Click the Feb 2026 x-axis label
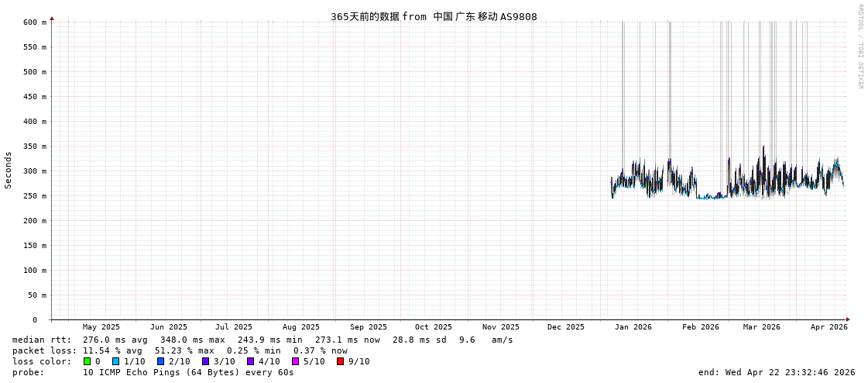This screenshot has width=868, height=383. pos(700,327)
